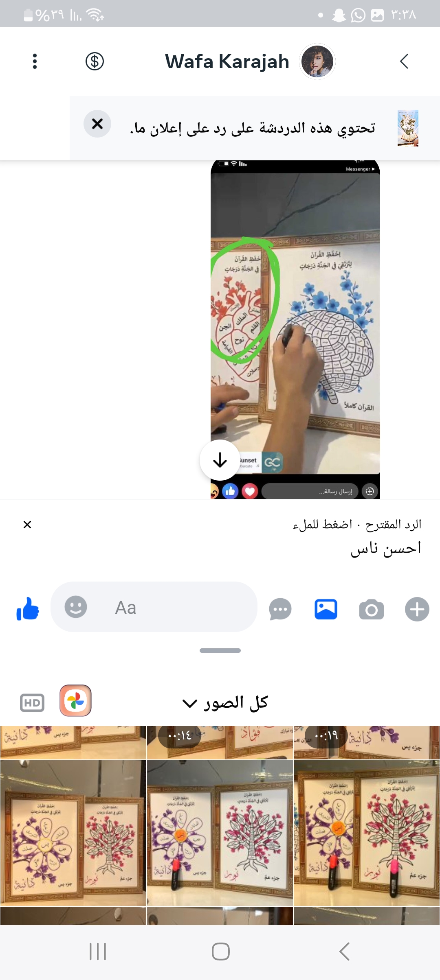
Task: Dismiss the ad reply notice banner
Action: pyautogui.click(x=97, y=124)
